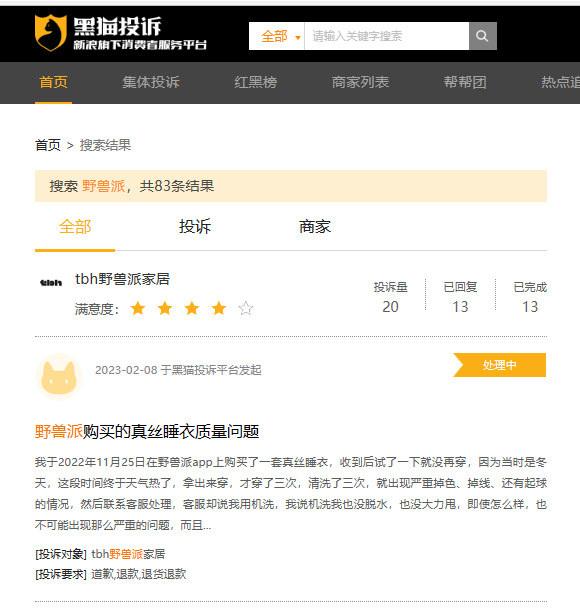Click the empty fifth satisfaction star
This screenshot has width=580, height=609.
coord(246,309)
